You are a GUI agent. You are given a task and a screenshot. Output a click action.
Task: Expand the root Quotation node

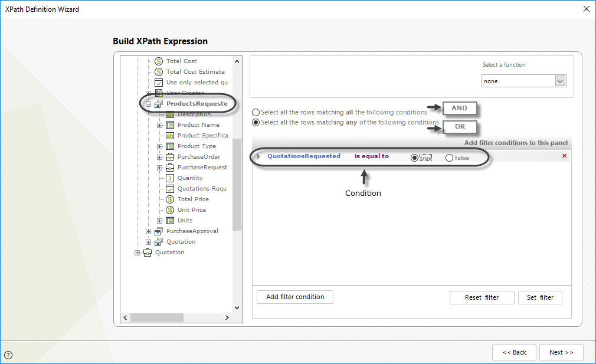[x=137, y=253]
